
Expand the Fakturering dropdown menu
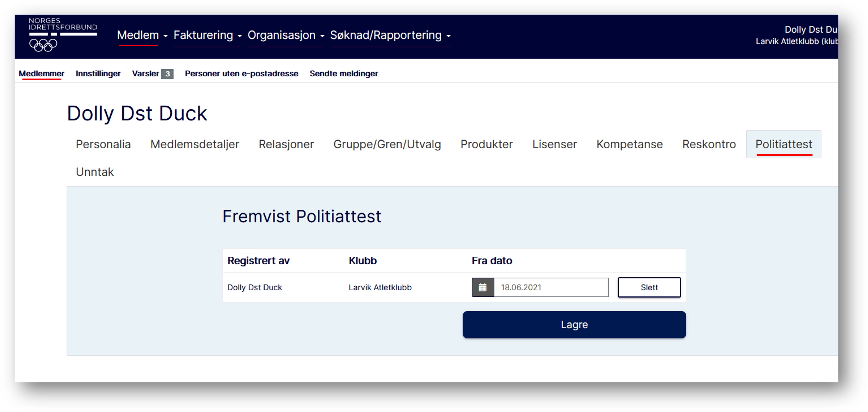207,35
